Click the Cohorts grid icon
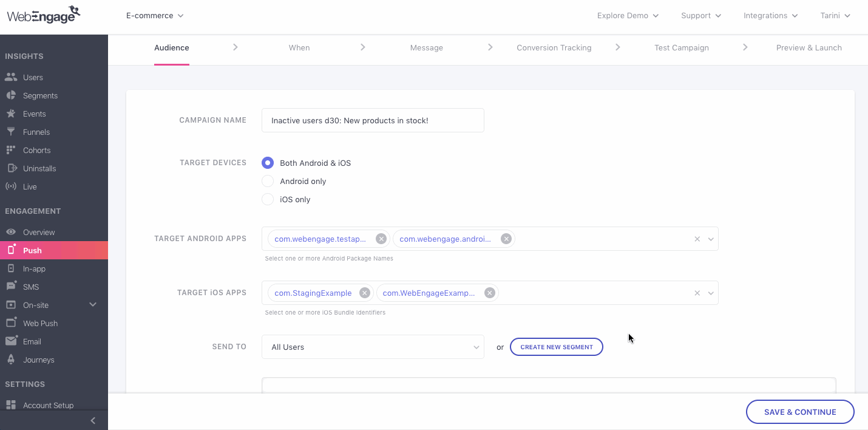The height and width of the screenshot is (430, 868). (11, 150)
